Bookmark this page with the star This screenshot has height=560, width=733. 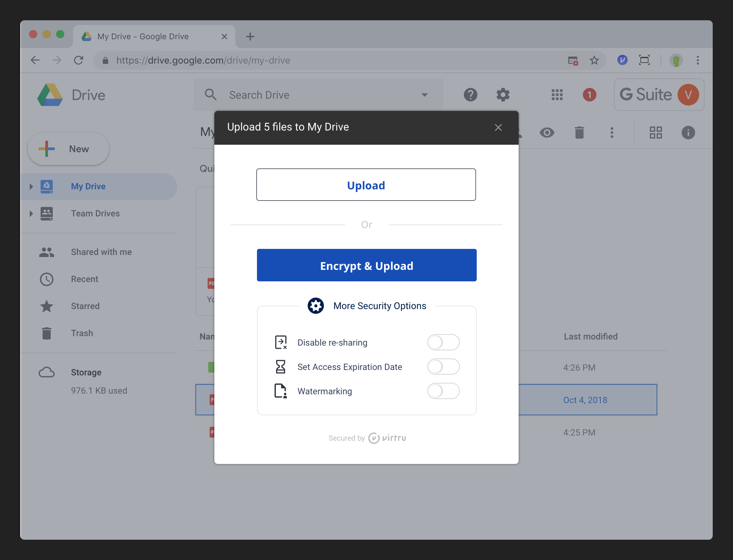point(594,61)
